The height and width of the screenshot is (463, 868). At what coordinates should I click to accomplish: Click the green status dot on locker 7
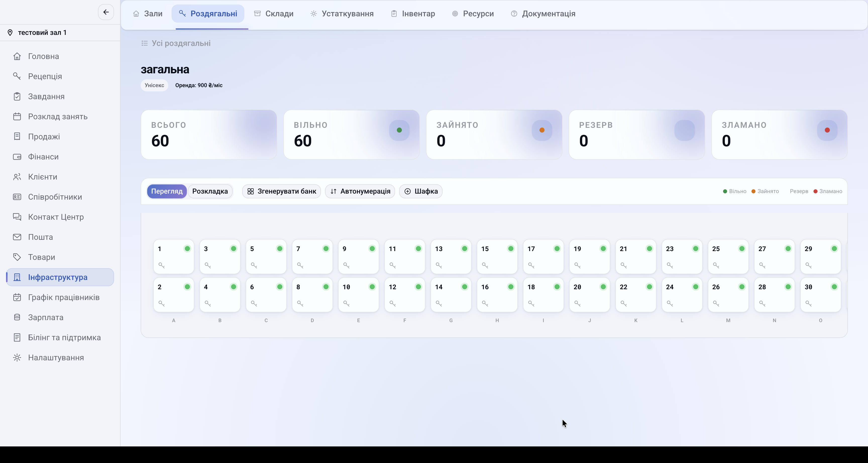click(x=326, y=249)
